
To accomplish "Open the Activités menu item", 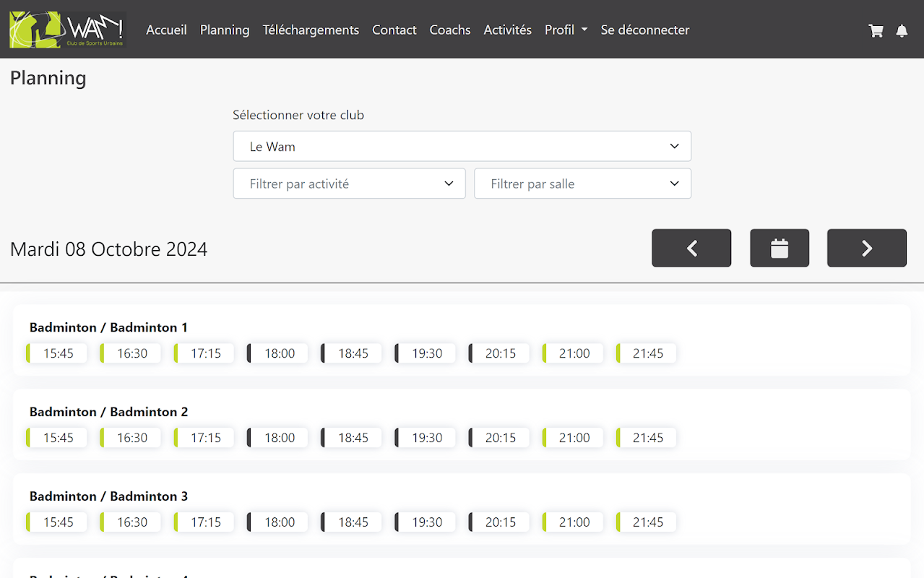I will tap(508, 30).
